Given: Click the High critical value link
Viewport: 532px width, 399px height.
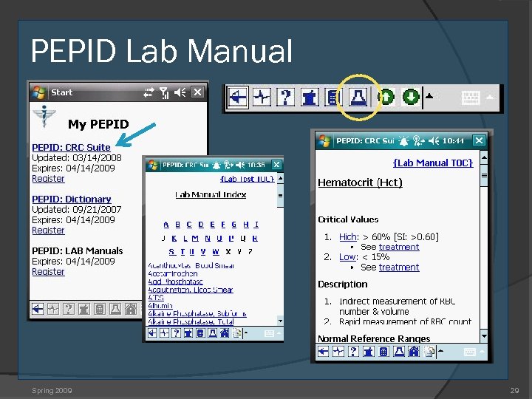Looking at the screenshot, I should [x=349, y=237].
